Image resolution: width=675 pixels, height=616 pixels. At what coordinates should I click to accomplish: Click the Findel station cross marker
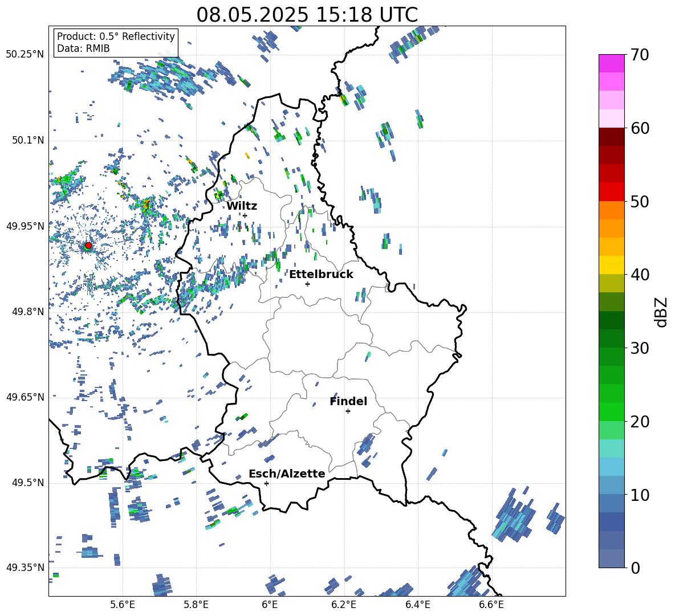(348, 411)
